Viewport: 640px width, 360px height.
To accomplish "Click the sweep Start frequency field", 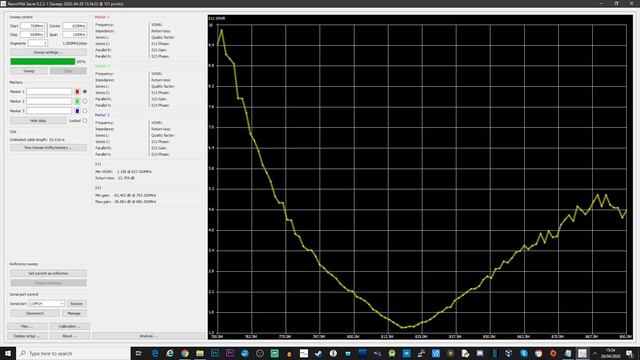I will 33,26.
